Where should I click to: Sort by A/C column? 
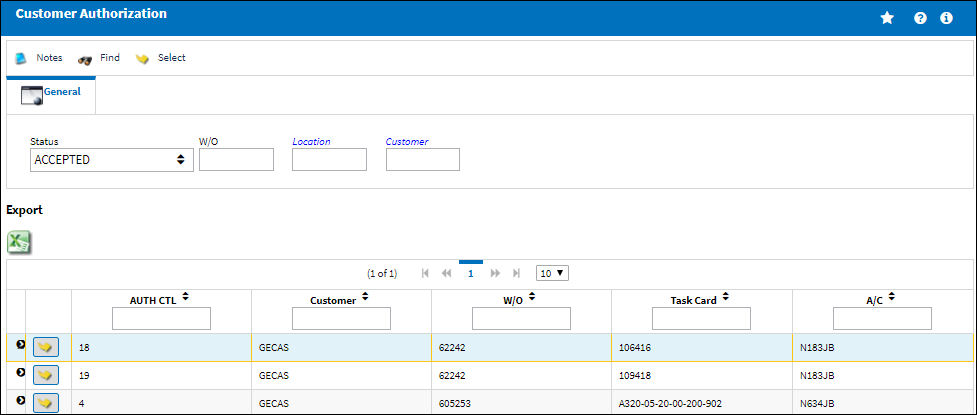point(892,298)
